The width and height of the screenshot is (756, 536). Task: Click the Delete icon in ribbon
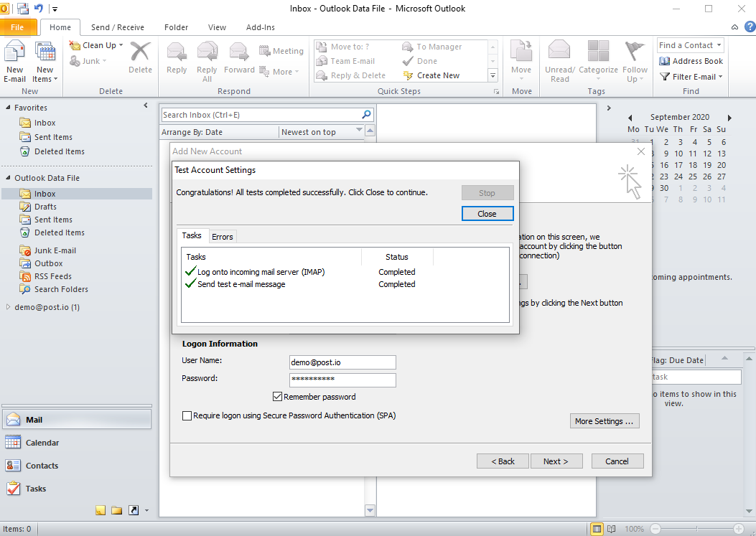[x=140, y=52]
